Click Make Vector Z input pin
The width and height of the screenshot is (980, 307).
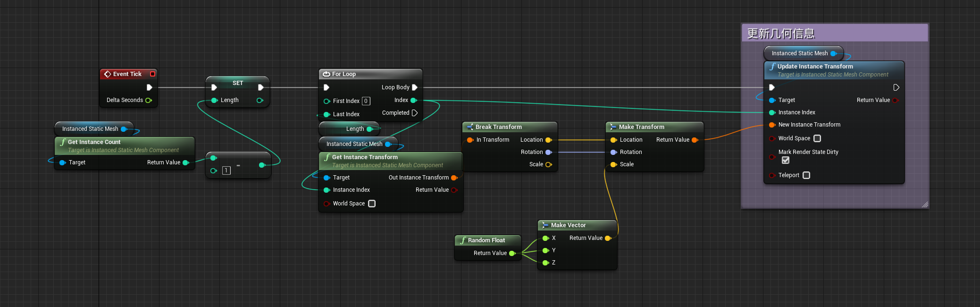[x=545, y=263]
